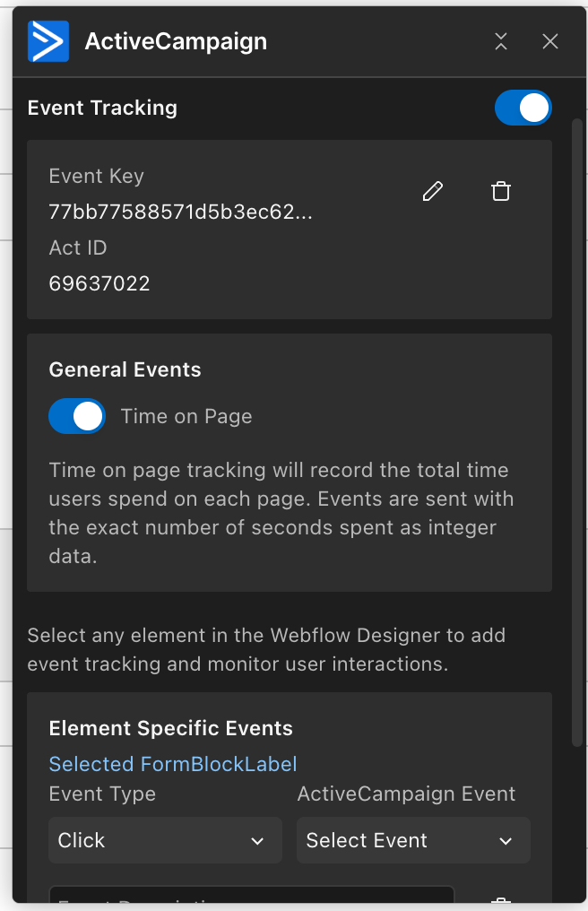The height and width of the screenshot is (911, 588).
Task: Disable the Event Tracking toggle
Action: pyautogui.click(x=523, y=107)
